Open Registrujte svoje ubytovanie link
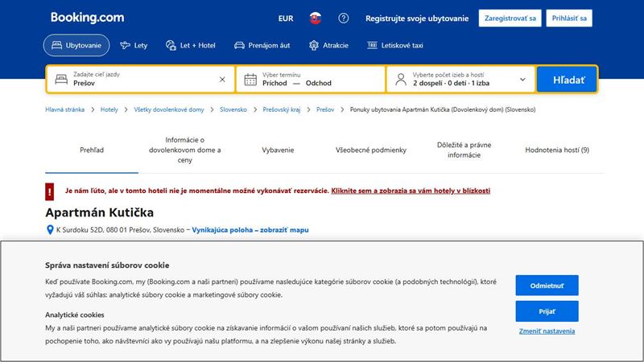This screenshot has width=644, height=362. 417,19
